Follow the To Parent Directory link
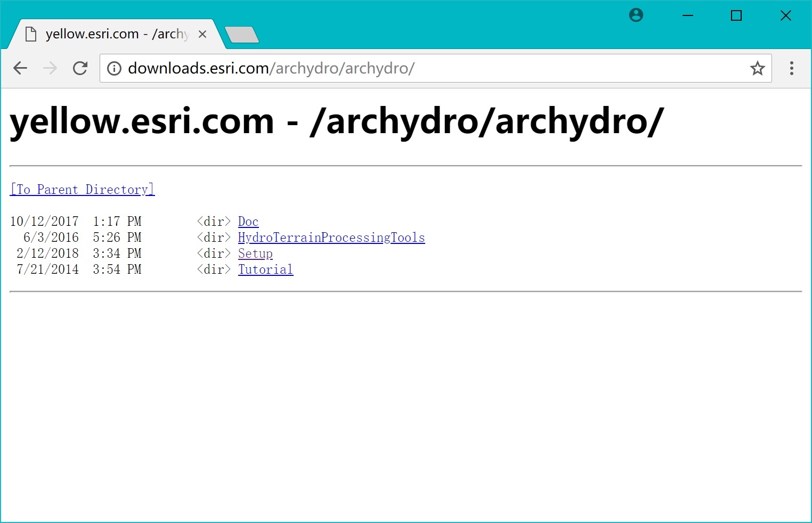The width and height of the screenshot is (812, 523). point(83,190)
